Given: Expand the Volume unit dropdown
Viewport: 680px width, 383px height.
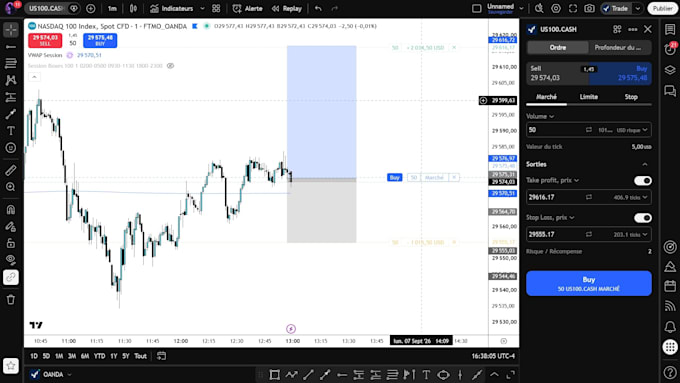Looking at the screenshot, I should (x=540, y=116).
